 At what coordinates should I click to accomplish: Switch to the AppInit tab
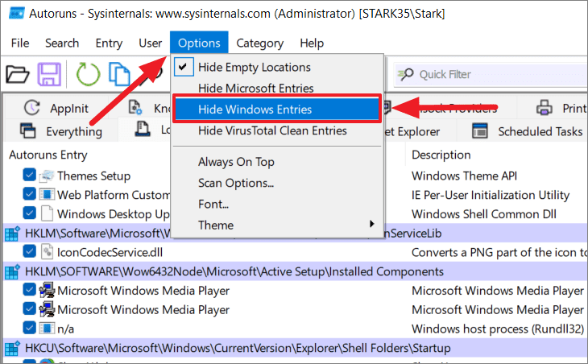point(56,108)
